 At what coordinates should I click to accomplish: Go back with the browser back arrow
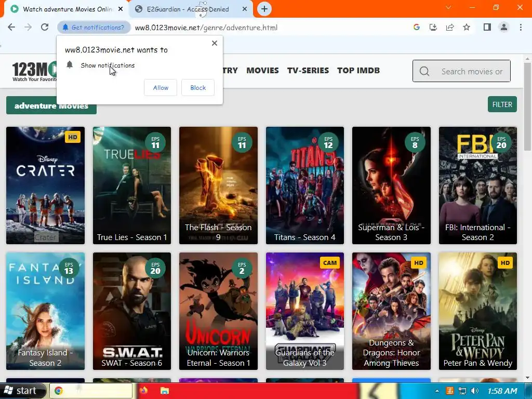(x=11, y=27)
